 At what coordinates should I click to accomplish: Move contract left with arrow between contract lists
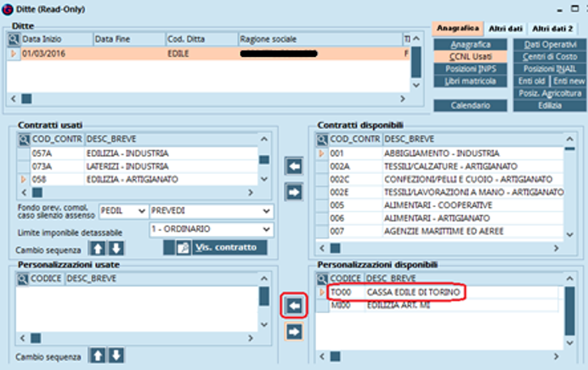[x=294, y=166]
